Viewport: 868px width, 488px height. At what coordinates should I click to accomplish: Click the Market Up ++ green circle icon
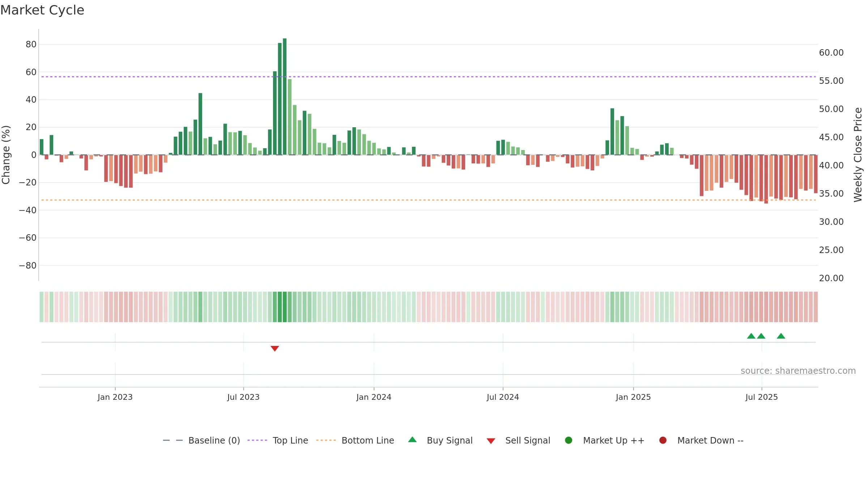pyautogui.click(x=569, y=440)
